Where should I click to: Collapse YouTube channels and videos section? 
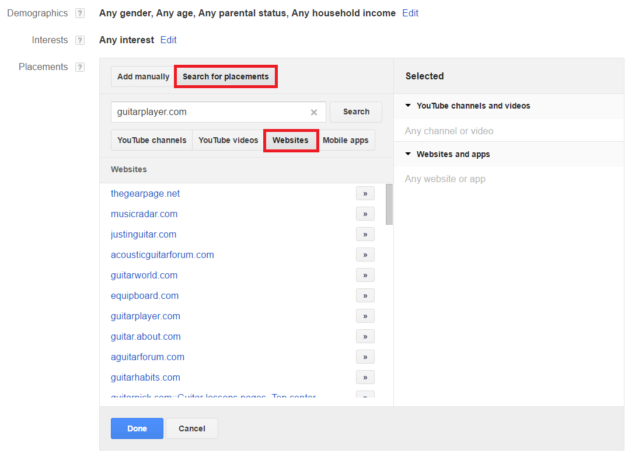409,105
